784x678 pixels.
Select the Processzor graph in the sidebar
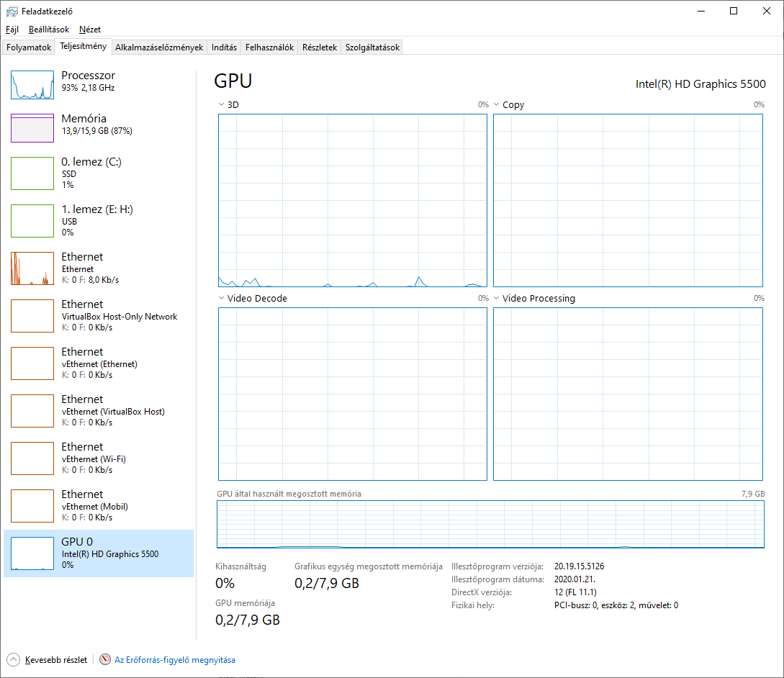[32, 84]
